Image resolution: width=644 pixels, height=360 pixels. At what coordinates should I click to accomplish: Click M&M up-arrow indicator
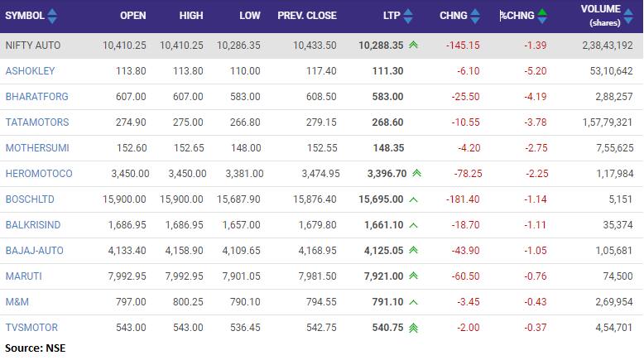point(413,302)
